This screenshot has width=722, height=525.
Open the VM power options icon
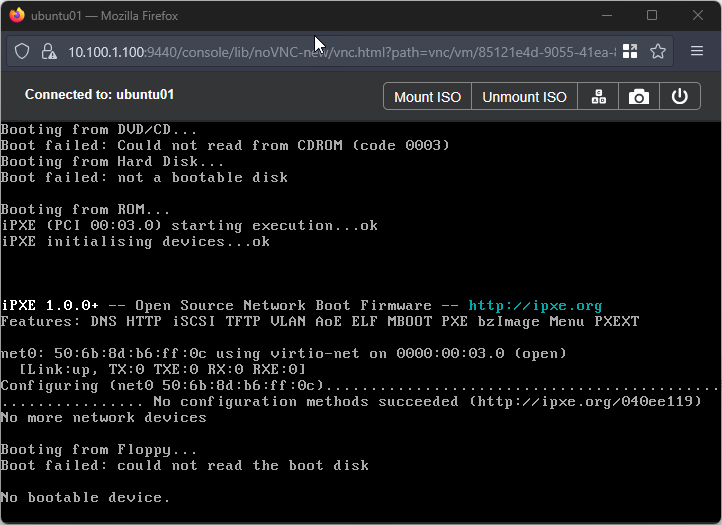pos(680,96)
